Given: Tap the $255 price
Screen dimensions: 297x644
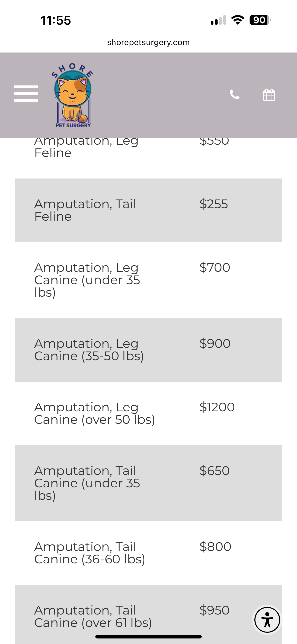Looking at the screenshot, I should pos(214,204).
